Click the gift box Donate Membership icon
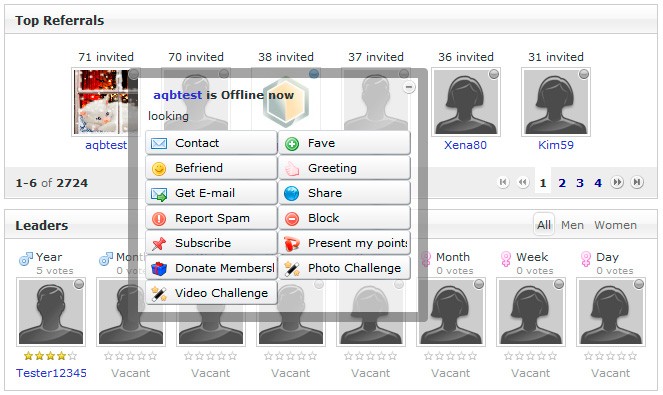Image resolution: width=663 pixels, height=395 pixels. pyautogui.click(x=159, y=269)
